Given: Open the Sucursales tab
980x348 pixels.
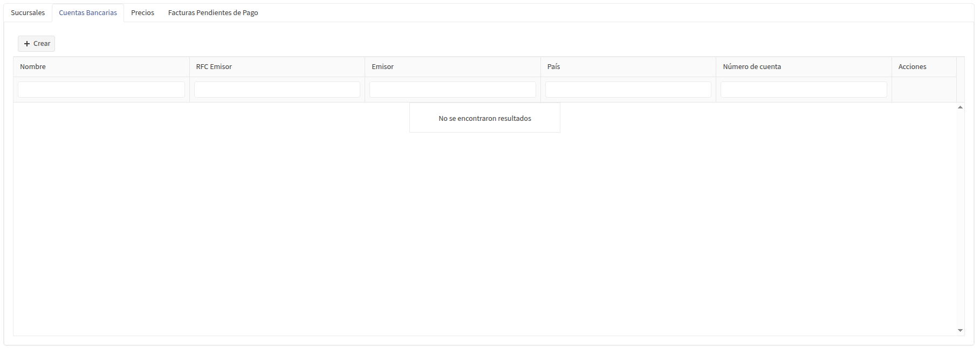Looking at the screenshot, I should (x=28, y=13).
